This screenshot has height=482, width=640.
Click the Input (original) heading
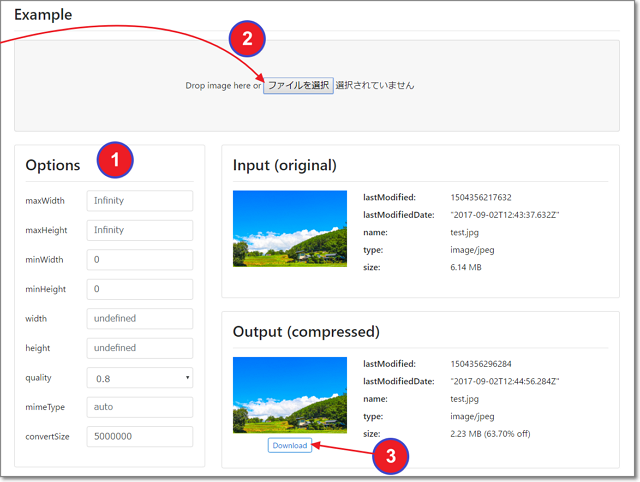[284, 165]
